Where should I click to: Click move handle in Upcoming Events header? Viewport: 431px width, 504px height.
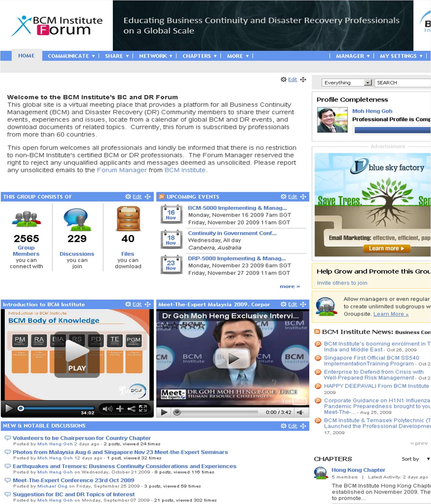pyautogui.click(x=303, y=196)
